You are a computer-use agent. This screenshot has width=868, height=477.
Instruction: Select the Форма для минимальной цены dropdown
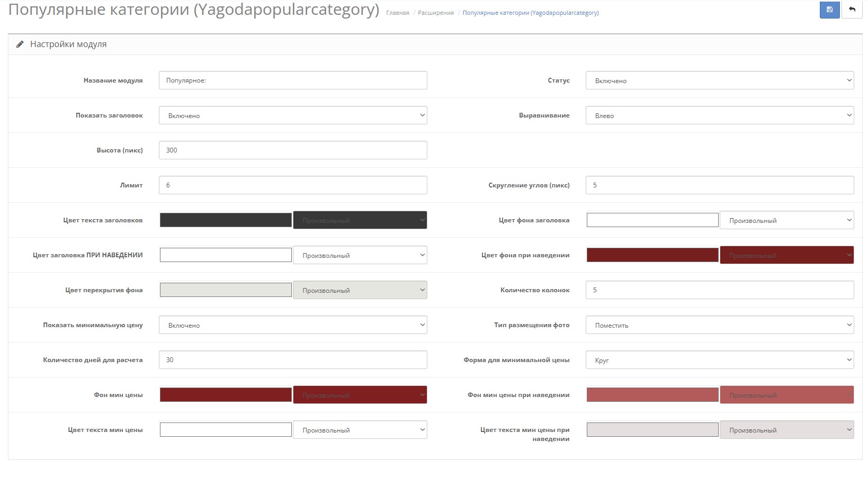click(720, 360)
